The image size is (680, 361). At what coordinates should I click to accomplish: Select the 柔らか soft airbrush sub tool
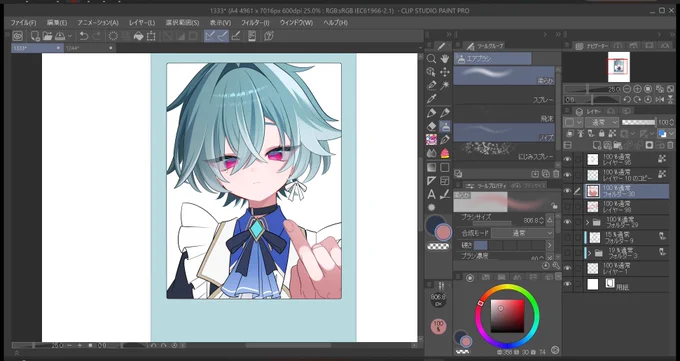pos(504,75)
